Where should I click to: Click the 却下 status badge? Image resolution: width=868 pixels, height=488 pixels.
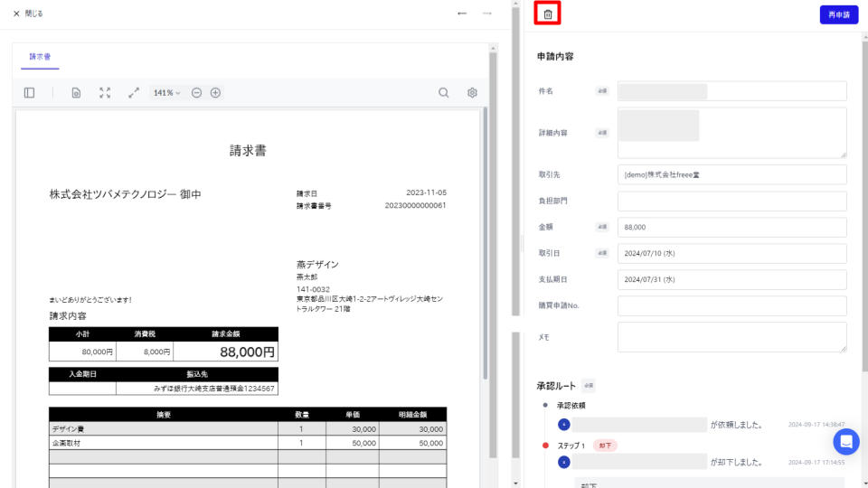[x=605, y=446]
